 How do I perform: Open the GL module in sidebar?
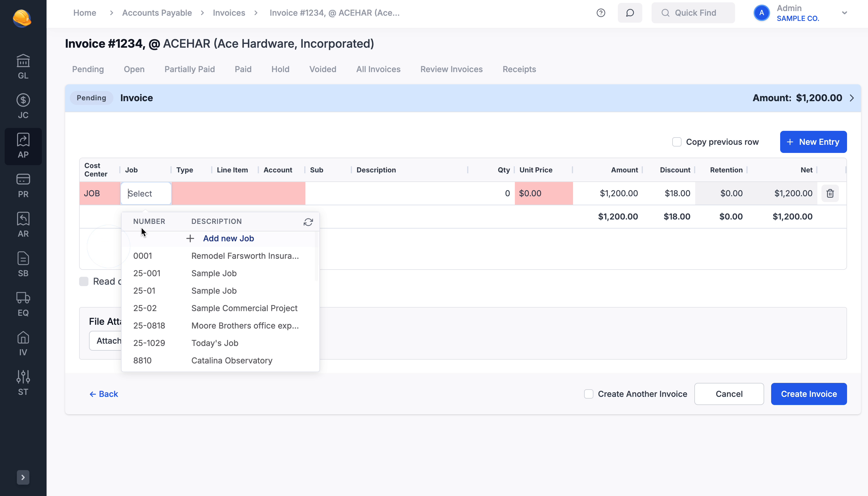point(23,66)
